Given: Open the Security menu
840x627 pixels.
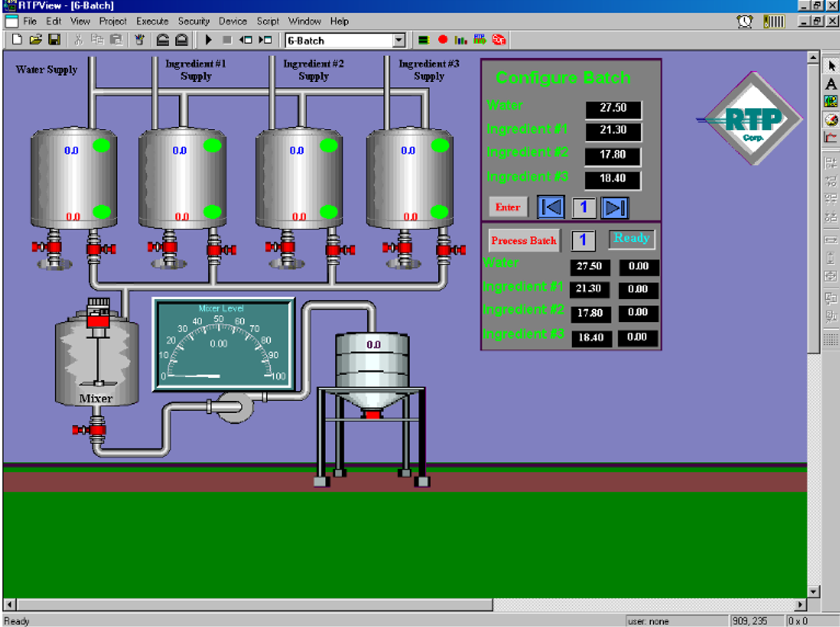Looking at the screenshot, I should pyautogui.click(x=194, y=22).
